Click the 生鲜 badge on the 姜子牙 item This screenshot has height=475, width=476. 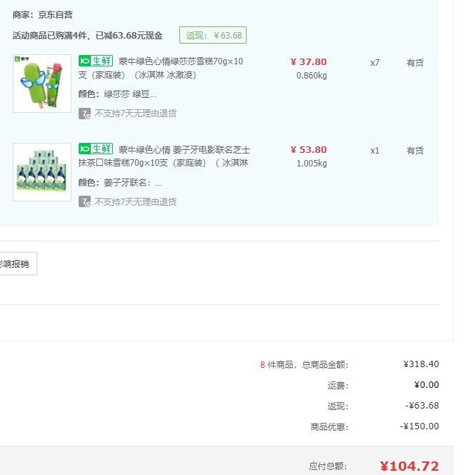[96, 149]
